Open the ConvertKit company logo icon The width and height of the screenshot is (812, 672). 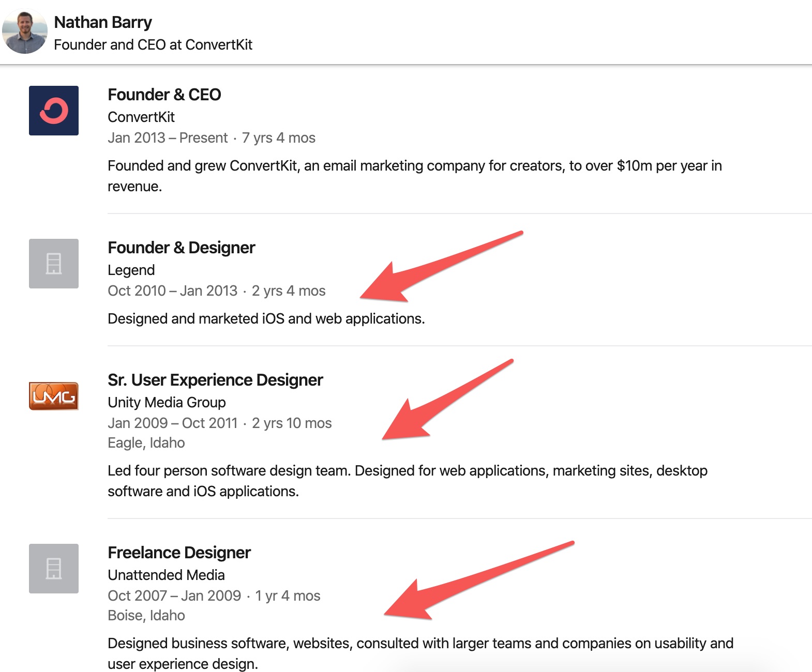pos(54,111)
